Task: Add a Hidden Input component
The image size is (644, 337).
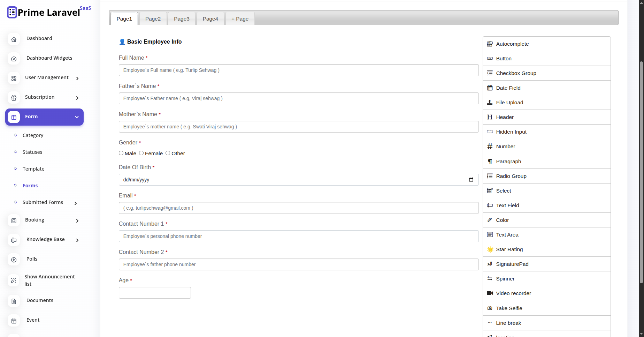Action: (x=546, y=132)
